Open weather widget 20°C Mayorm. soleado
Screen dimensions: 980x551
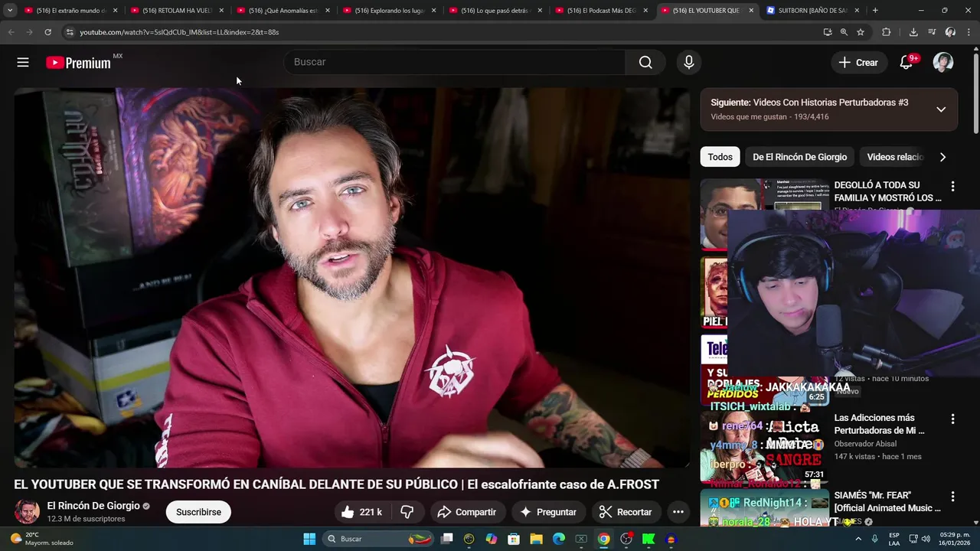pyautogui.click(x=43, y=539)
